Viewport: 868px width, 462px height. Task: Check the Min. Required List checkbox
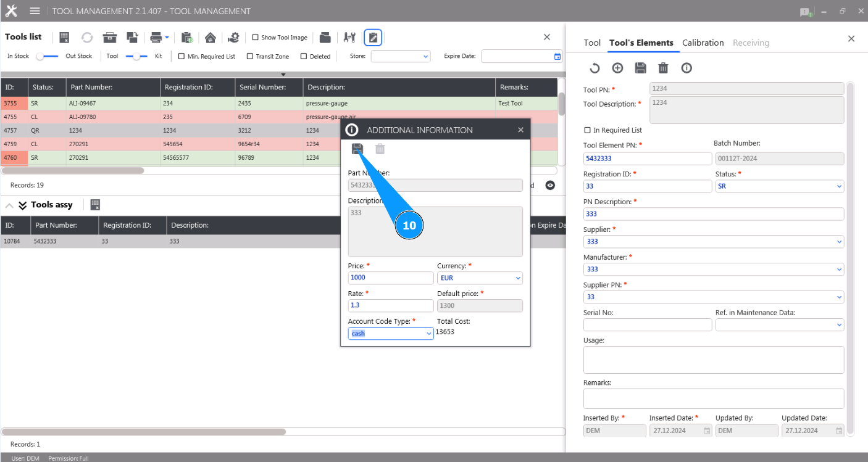pyautogui.click(x=182, y=56)
